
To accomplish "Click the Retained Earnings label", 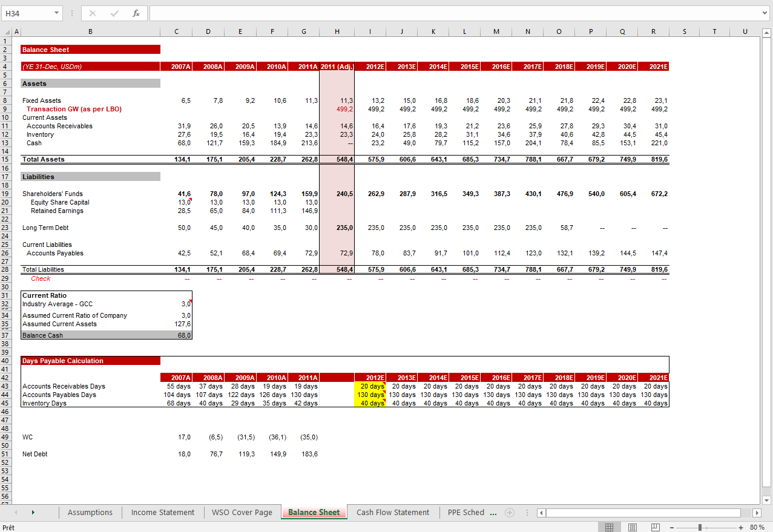I will (57, 211).
